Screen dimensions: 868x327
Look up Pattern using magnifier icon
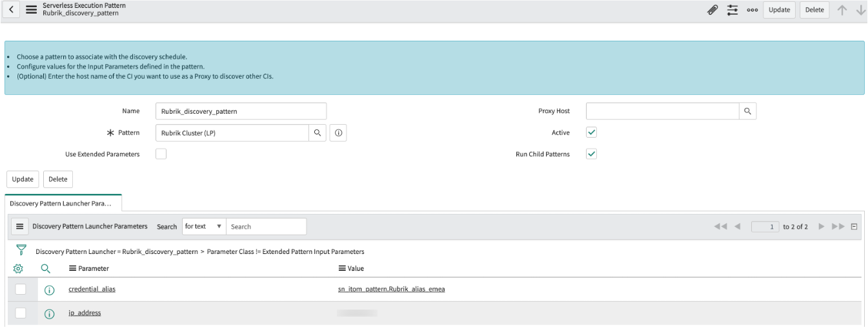click(x=318, y=132)
